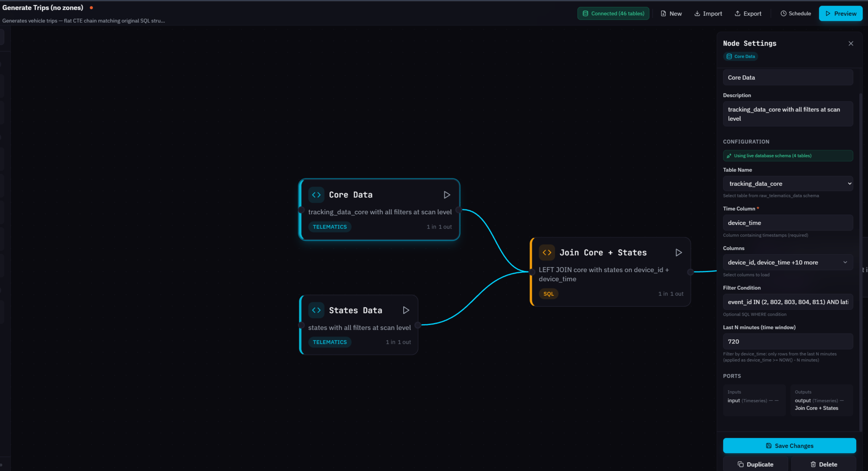Image resolution: width=868 pixels, height=471 pixels.
Task: Close the Node Settings panel
Action: [x=851, y=43]
